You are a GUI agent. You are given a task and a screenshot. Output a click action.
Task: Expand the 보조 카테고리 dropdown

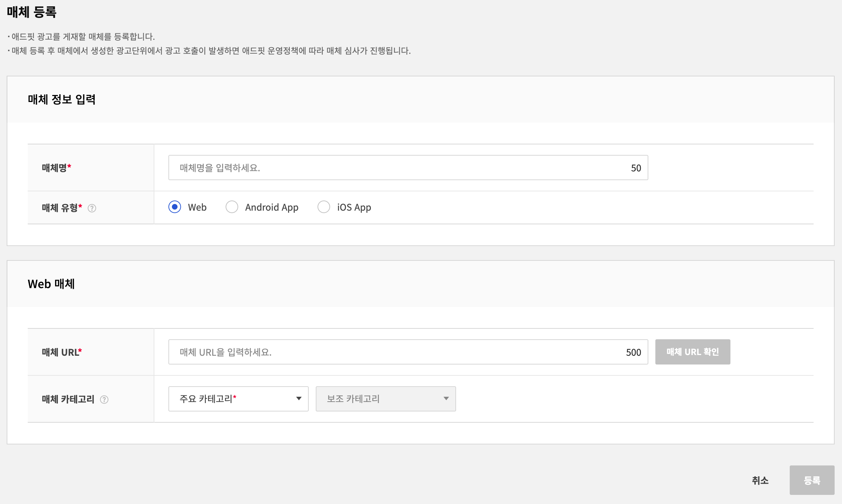pyautogui.click(x=386, y=399)
